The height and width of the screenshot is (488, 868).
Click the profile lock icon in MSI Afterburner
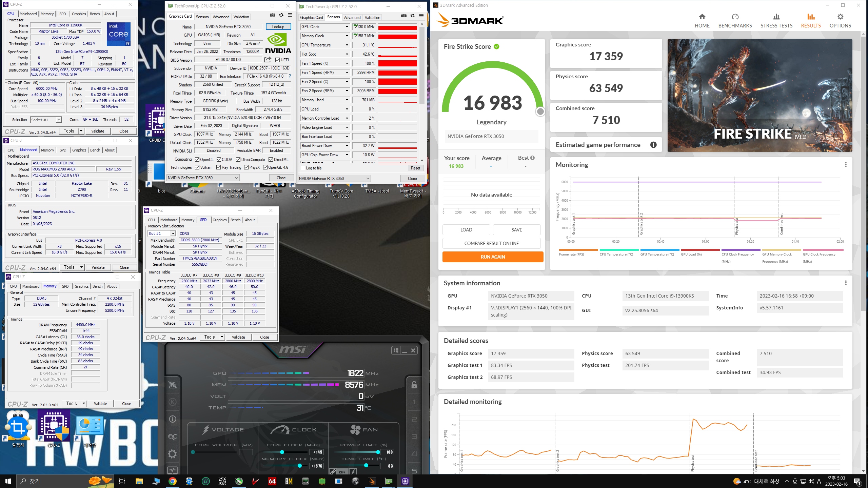(x=414, y=385)
